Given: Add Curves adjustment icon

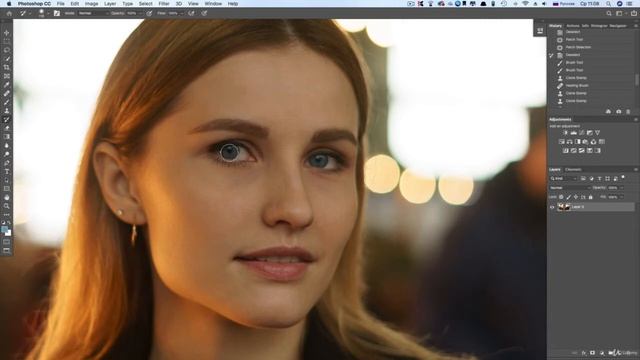Looking at the screenshot, I should (x=582, y=133).
